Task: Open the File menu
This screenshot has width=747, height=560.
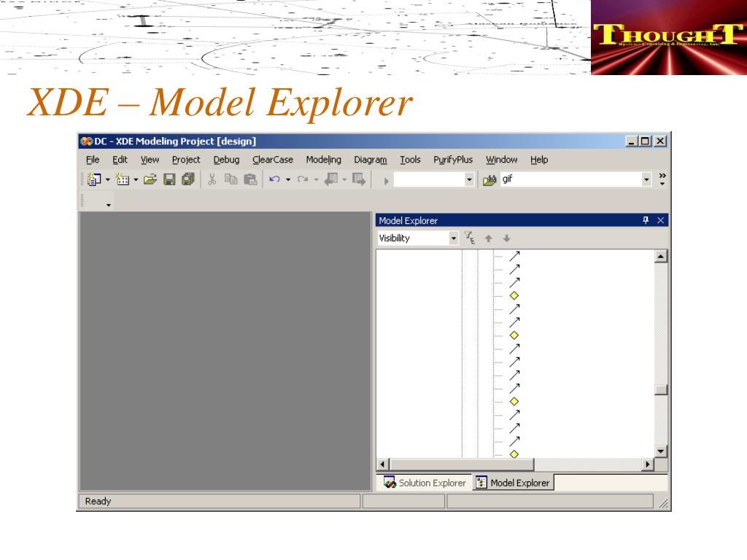Action: [x=93, y=160]
